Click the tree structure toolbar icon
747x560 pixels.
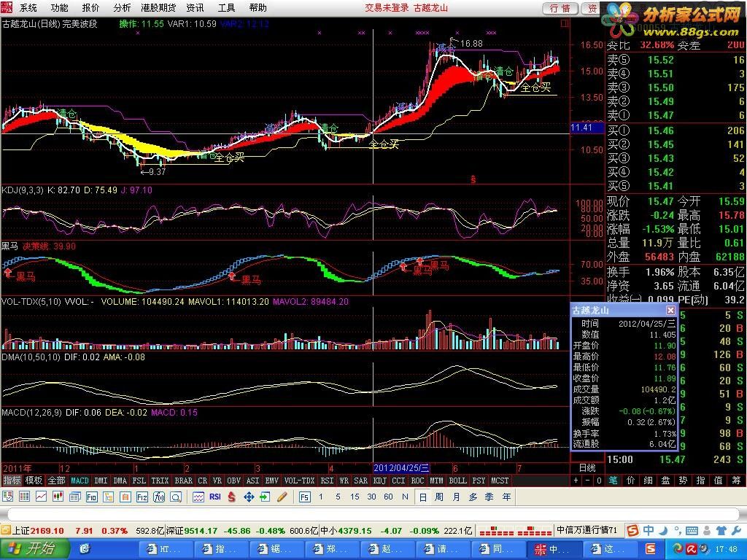coord(108,497)
